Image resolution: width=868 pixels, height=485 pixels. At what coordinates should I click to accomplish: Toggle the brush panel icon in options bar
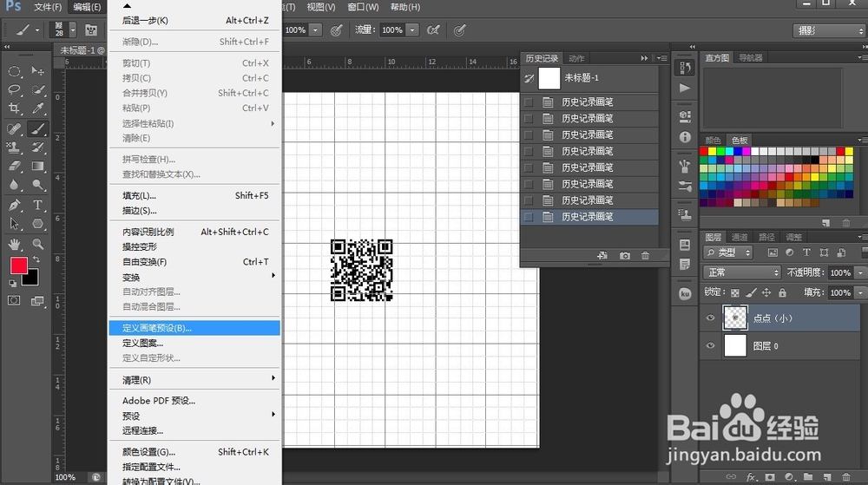pyautogui.click(x=91, y=29)
